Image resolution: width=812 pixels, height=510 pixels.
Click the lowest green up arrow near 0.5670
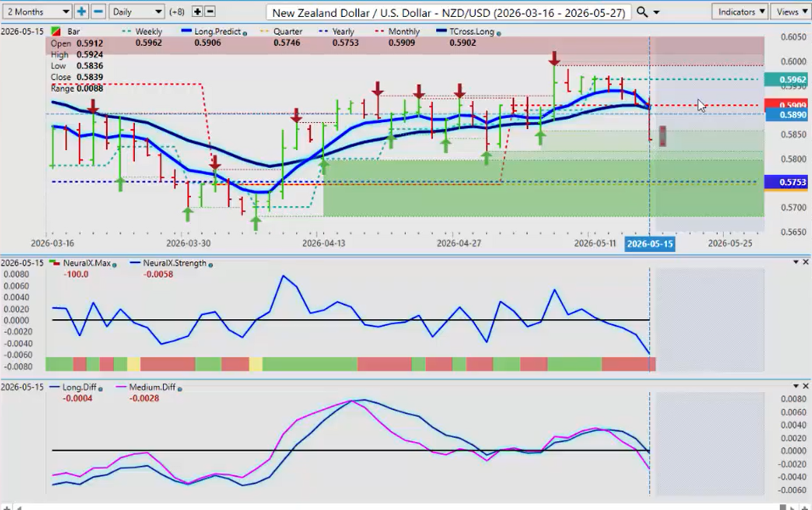tap(255, 223)
